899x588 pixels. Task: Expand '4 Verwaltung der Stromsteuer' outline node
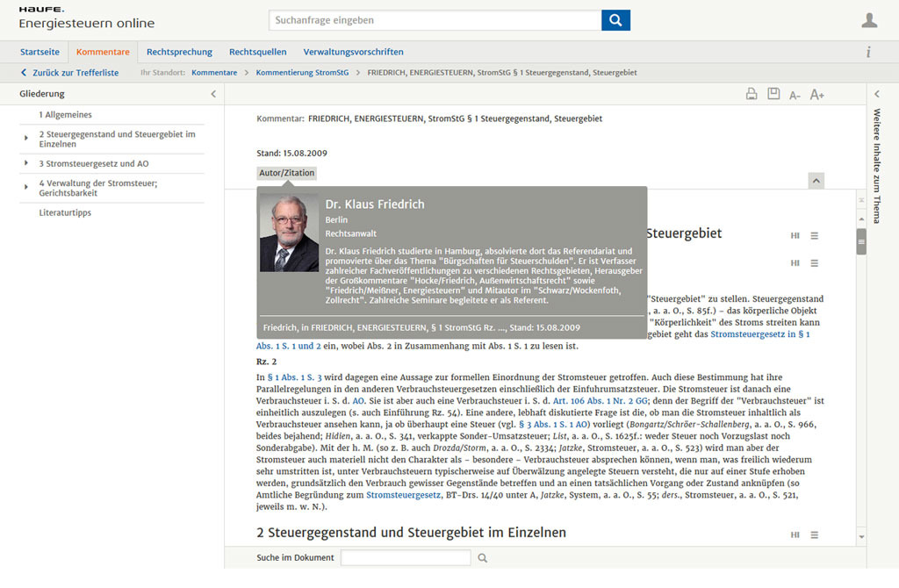(25, 187)
